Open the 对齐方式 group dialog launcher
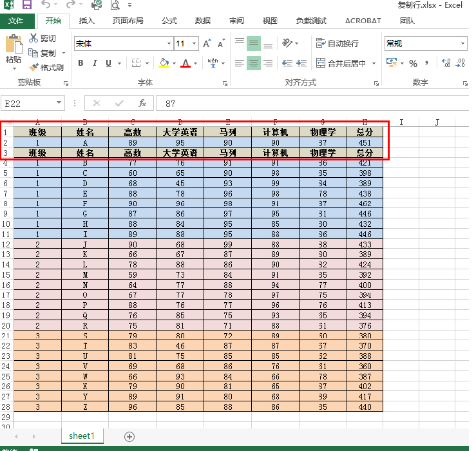 [x=376, y=83]
